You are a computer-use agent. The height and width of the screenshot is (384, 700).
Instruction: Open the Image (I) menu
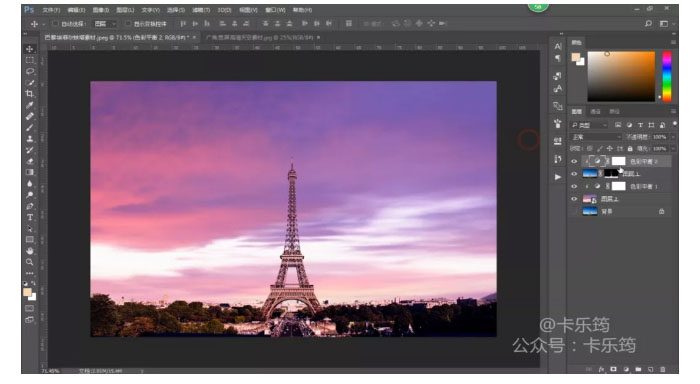coord(101,10)
